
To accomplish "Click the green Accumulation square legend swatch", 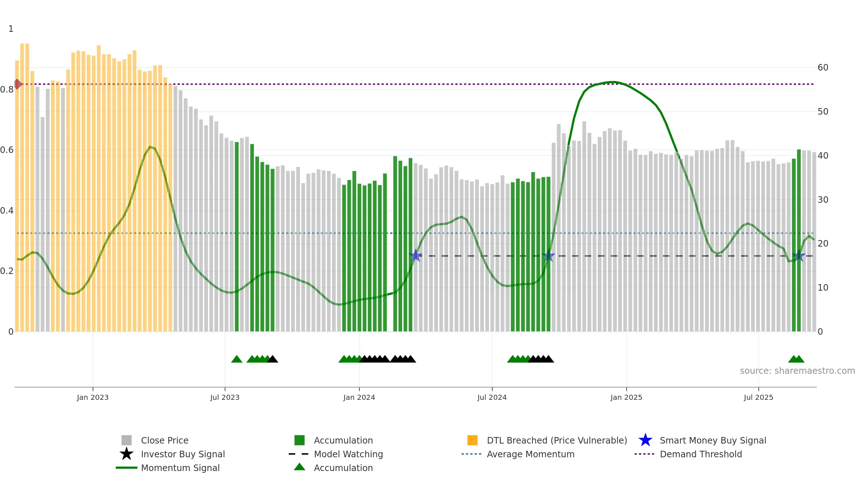I will (299, 440).
